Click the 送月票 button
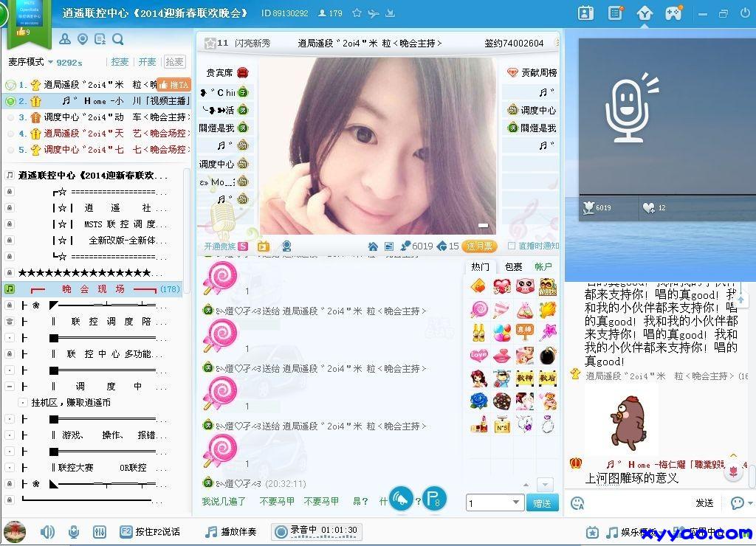756x546 pixels. coord(480,246)
